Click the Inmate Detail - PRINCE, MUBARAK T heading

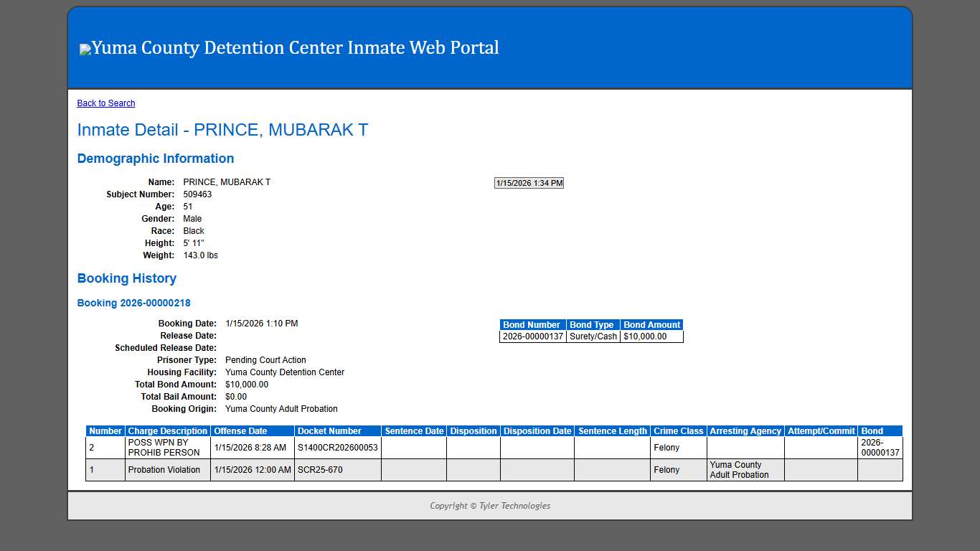click(x=222, y=130)
